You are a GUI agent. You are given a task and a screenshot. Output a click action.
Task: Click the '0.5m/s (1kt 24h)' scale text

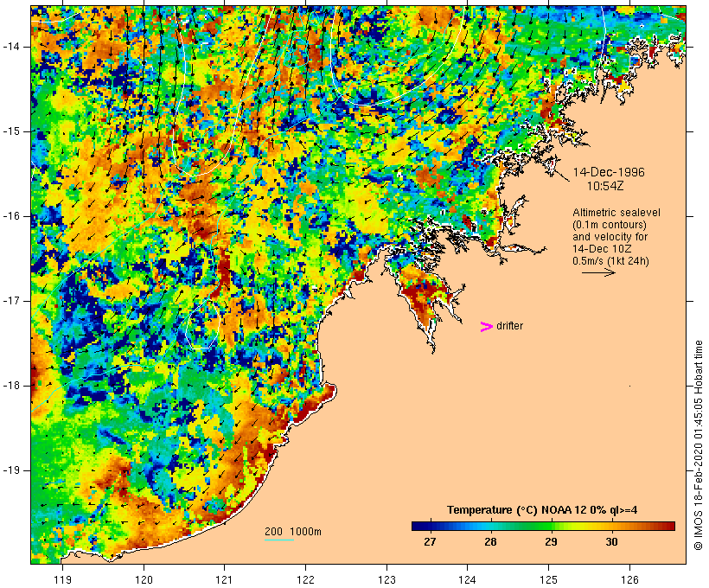[610, 261]
